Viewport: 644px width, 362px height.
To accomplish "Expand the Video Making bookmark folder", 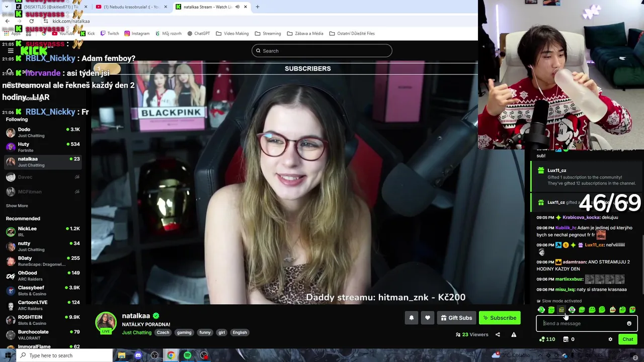I will point(232,33).
